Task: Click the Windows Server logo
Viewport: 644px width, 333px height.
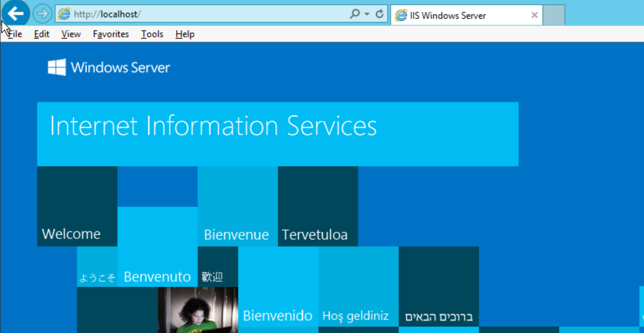Action: (108, 67)
